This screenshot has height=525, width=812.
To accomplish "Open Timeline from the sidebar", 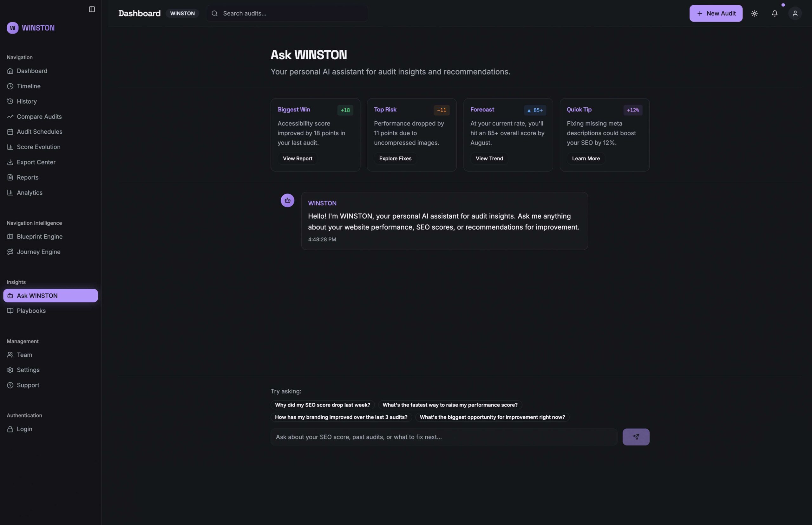I will [29, 86].
